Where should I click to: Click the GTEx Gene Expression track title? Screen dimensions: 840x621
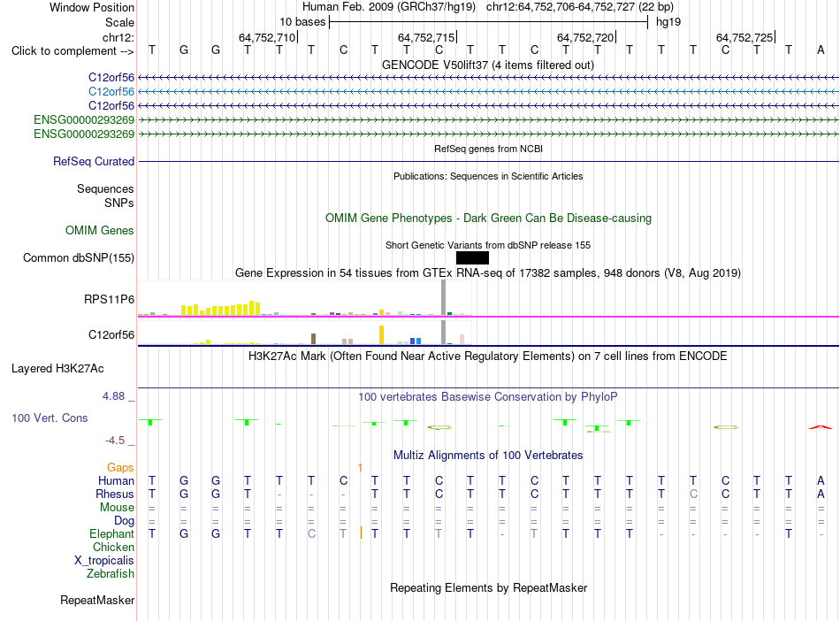click(x=488, y=272)
